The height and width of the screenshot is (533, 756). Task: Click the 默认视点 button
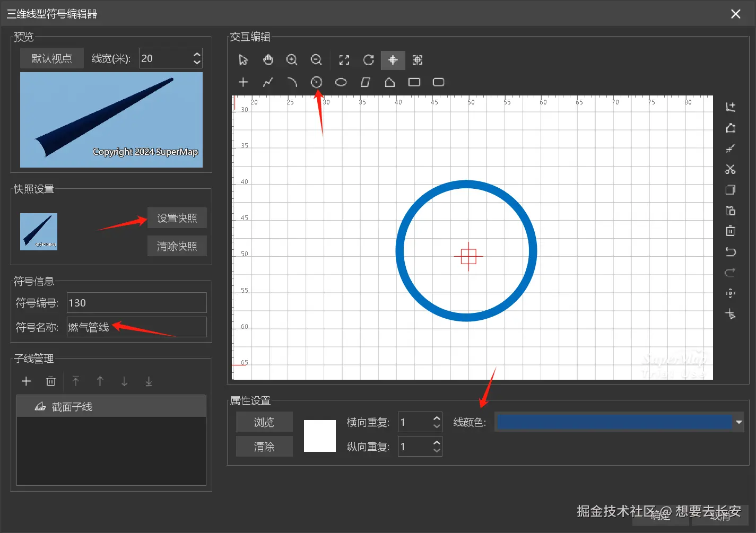coord(52,58)
